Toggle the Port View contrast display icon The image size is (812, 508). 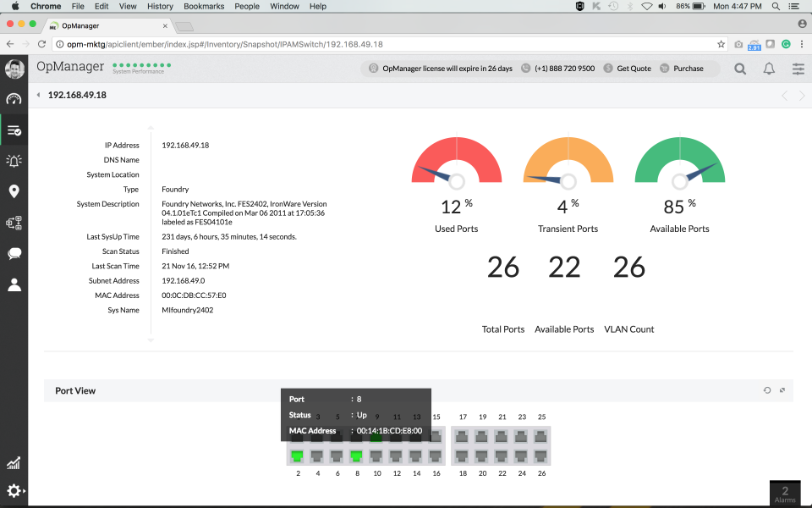pos(782,390)
